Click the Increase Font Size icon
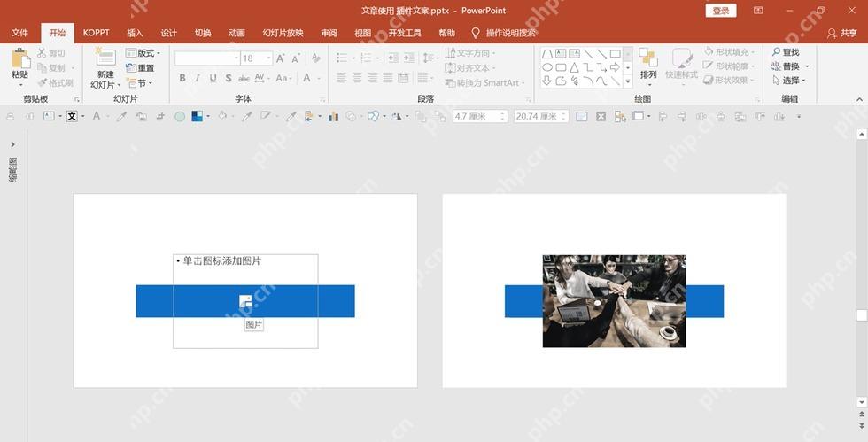The image size is (868, 442). click(x=281, y=58)
